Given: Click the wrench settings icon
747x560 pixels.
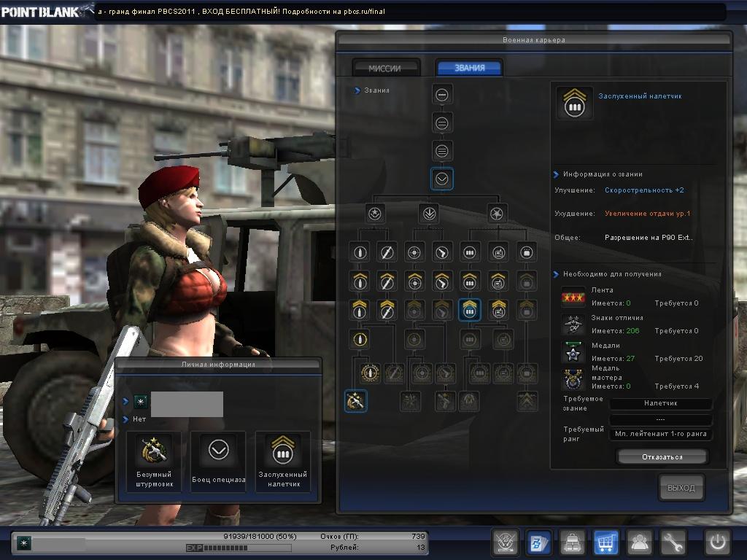Looking at the screenshot, I should click(673, 542).
